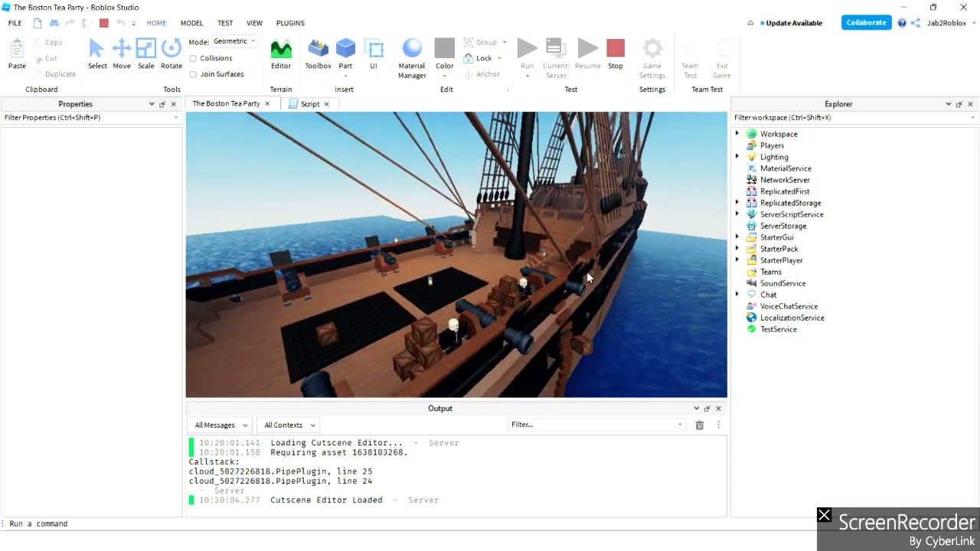Open the Script document tab
Screen dimensions: 980x551
pyautogui.click(x=310, y=104)
